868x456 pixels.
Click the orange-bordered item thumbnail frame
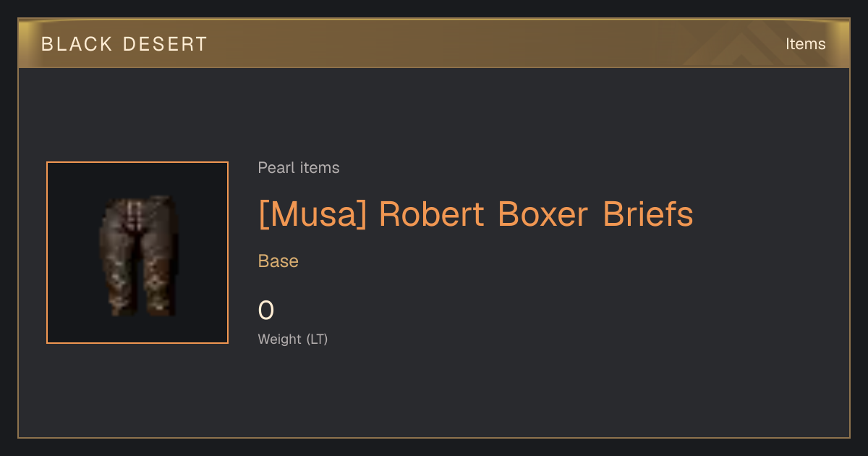click(x=137, y=253)
